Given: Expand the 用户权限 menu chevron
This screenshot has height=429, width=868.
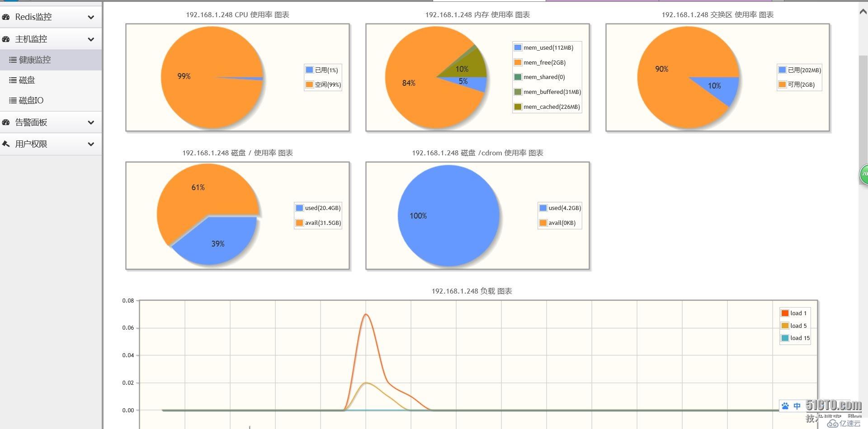Looking at the screenshot, I should coord(91,144).
